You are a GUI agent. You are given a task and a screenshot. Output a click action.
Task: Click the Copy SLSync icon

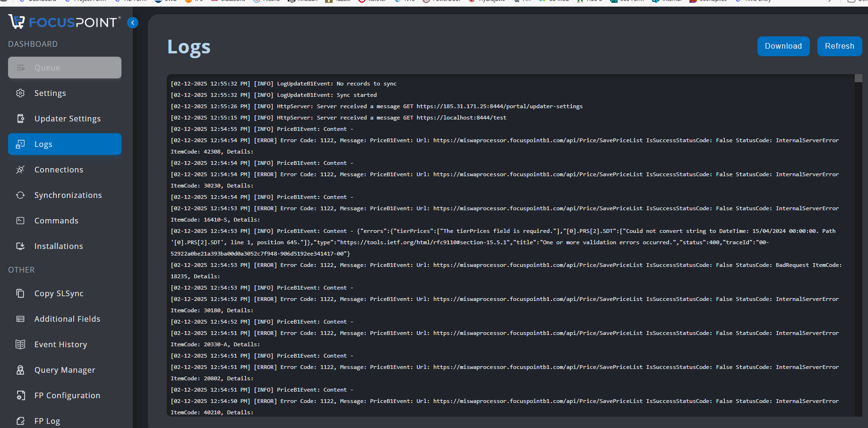coord(20,293)
